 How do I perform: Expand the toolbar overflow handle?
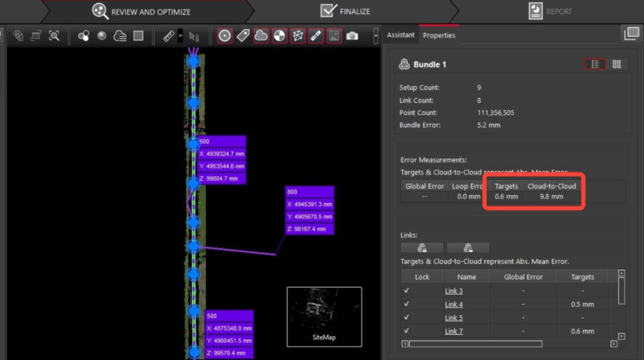376,36
